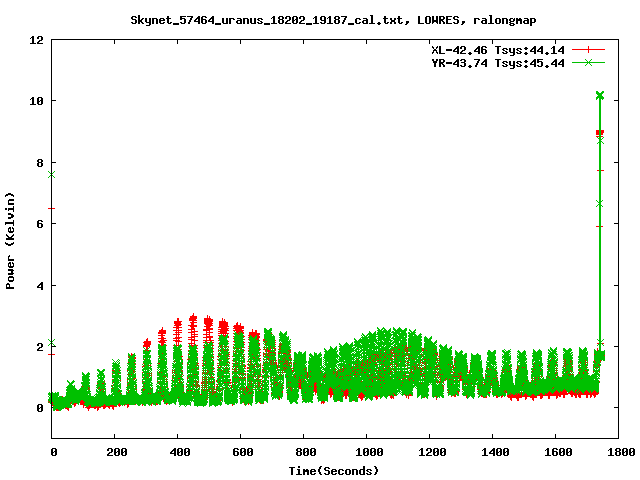Click the red data marker near 9 Kelvin
This screenshot has width=640, height=480.
tap(600, 133)
